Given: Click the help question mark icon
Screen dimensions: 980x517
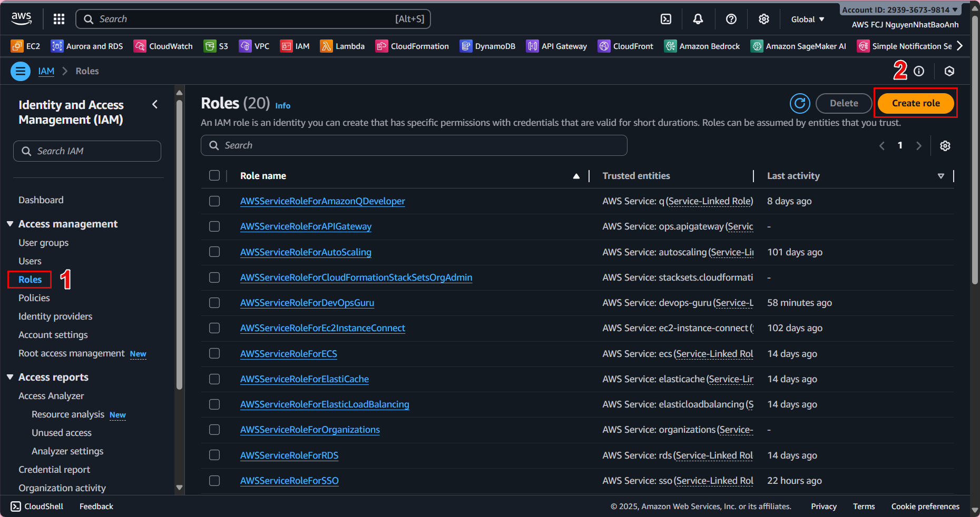Looking at the screenshot, I should click(x=731, y=19).
